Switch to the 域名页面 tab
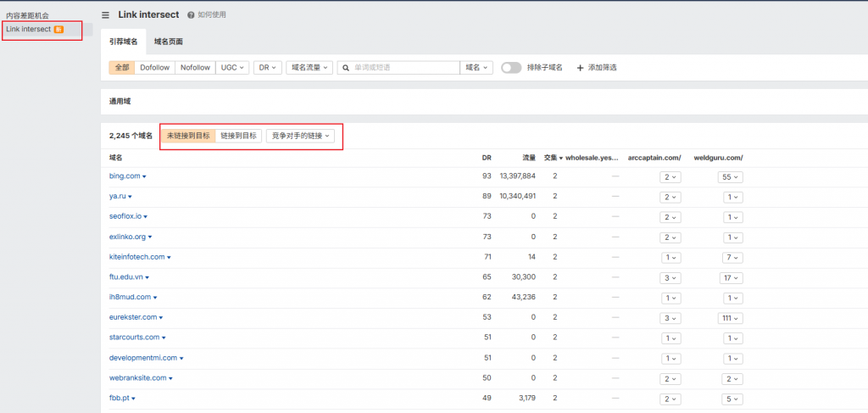Viewport: 868px width, 413px height. (x=169, y=42)
